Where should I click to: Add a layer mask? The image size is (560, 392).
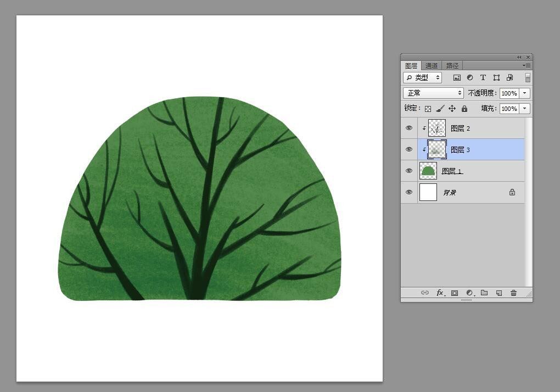click(454, 293)
